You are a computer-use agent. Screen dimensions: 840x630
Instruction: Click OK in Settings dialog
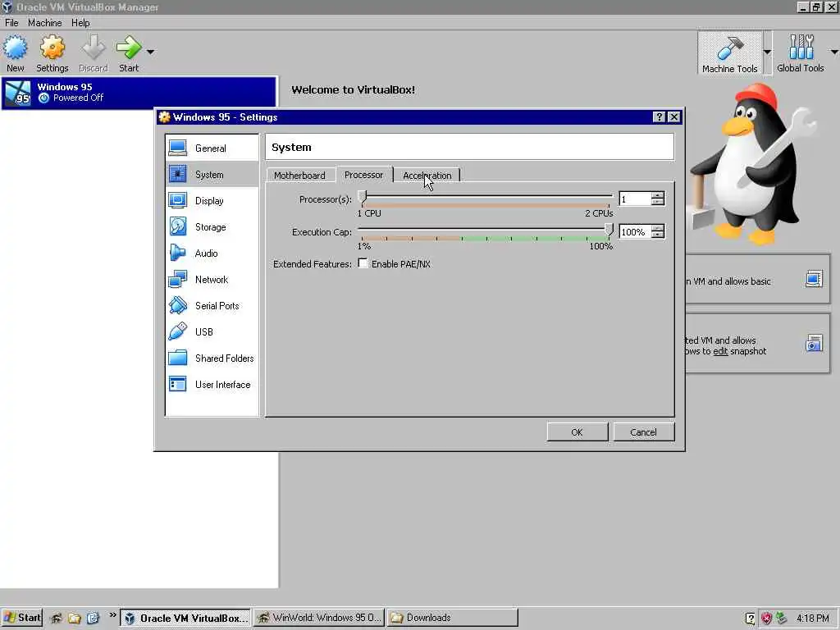[577, 431]
